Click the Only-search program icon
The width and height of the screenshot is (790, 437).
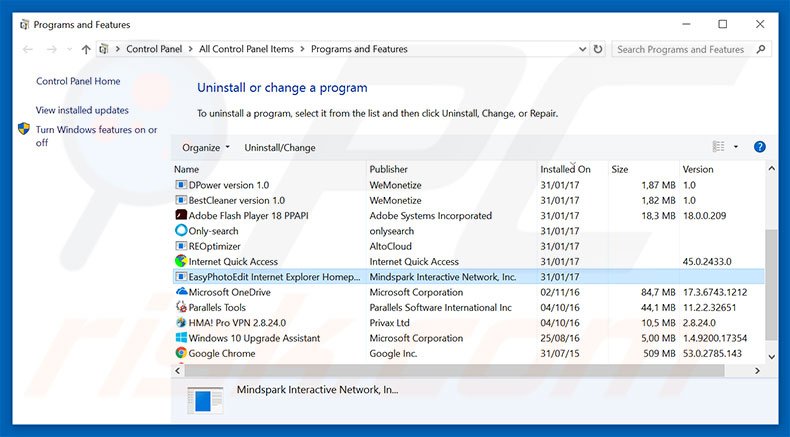(181, 230)
